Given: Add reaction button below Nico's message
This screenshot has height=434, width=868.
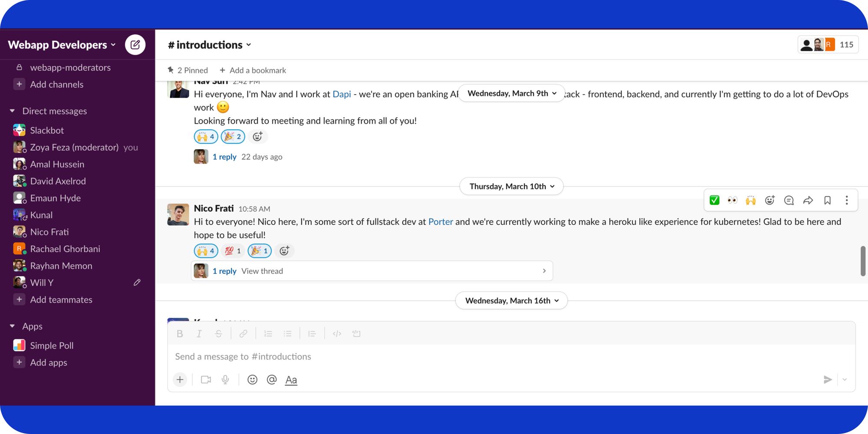Looking at the screenshot, I should coord(284,251).
